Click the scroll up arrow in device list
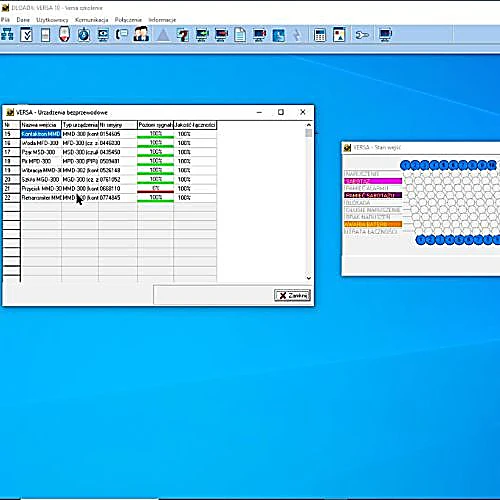The height and width of the screenshot is (500, 500). click(309, 125)
